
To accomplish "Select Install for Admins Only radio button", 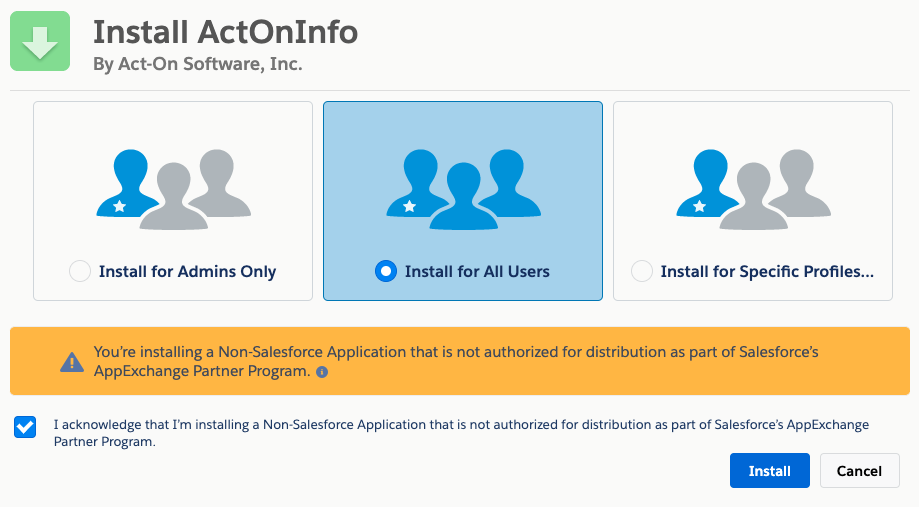I will click(80, 271).
